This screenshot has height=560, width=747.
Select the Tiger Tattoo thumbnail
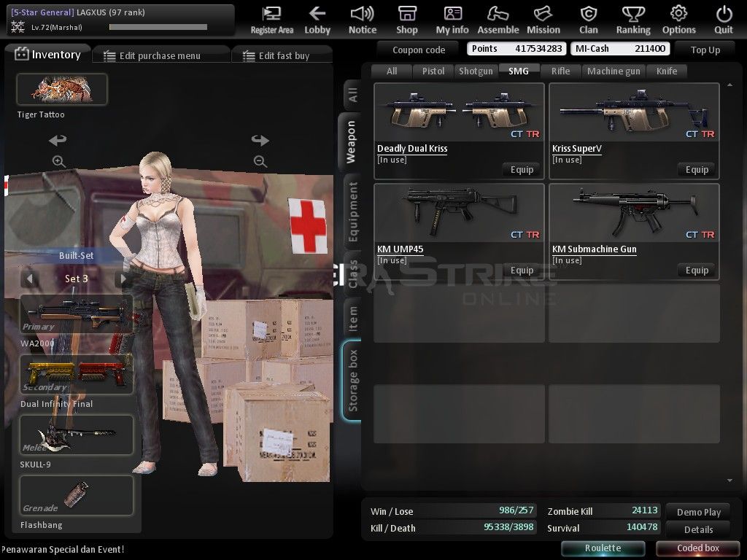pyautogui.click(x=62, y=89)
